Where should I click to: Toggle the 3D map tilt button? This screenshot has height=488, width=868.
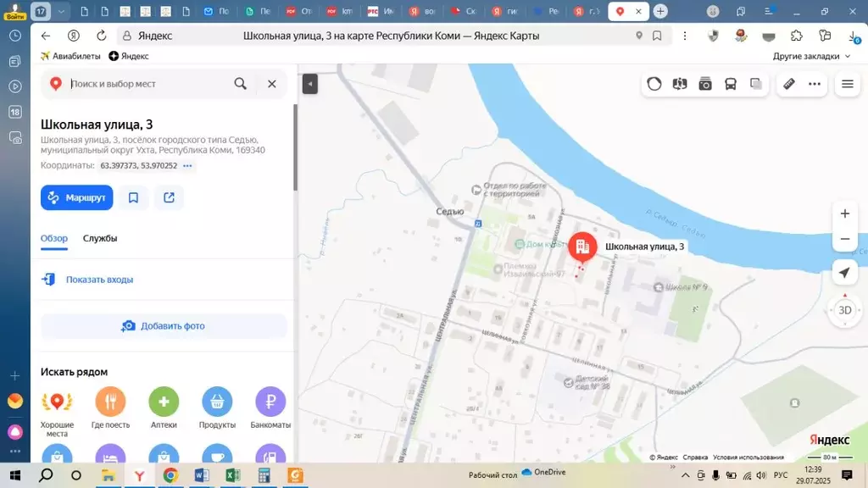click(845, 310)
